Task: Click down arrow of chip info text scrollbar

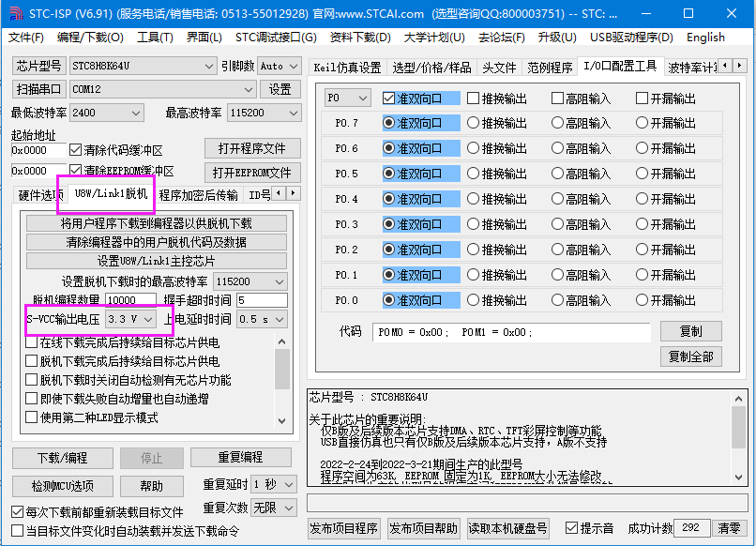Action: coord(738,477)
